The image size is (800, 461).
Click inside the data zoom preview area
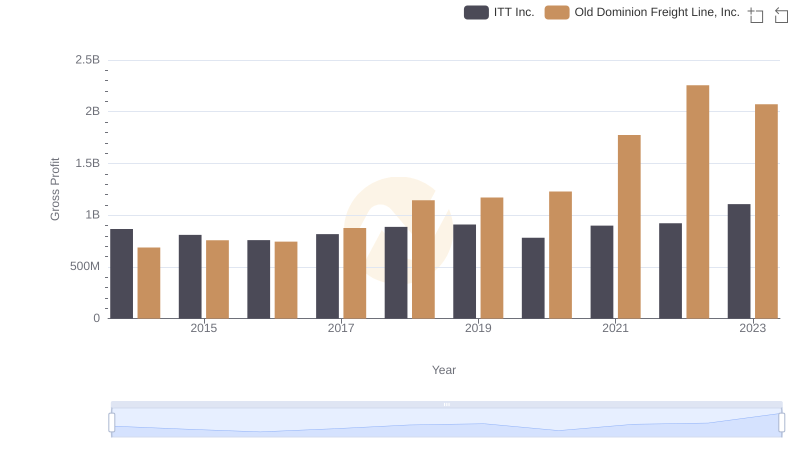tap(446, 423)
